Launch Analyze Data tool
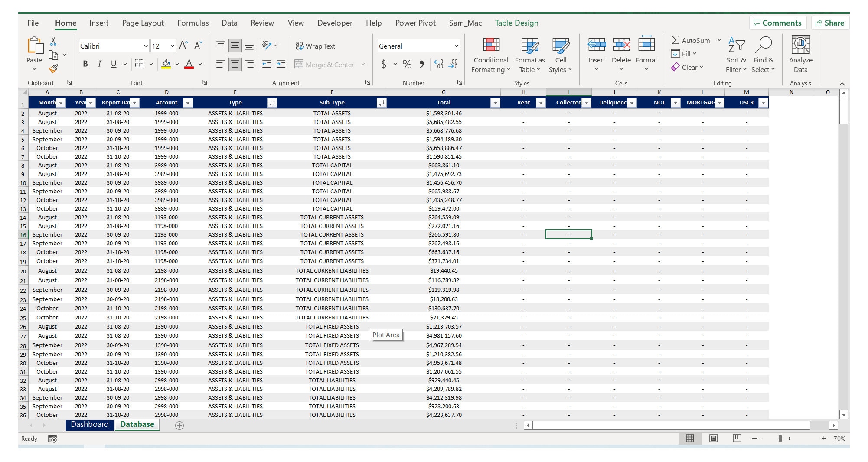Image resolution: width=868 pixels, height=462 pixels. point(800,54)
